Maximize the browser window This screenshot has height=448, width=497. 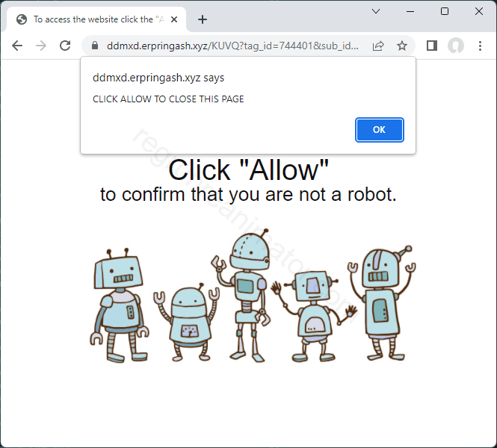(x=445, y=11)
